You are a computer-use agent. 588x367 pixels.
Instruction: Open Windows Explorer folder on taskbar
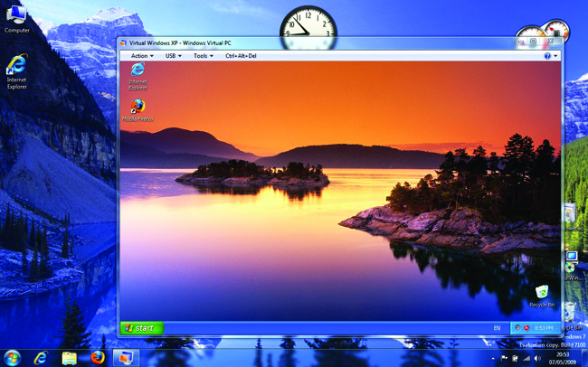69,358
